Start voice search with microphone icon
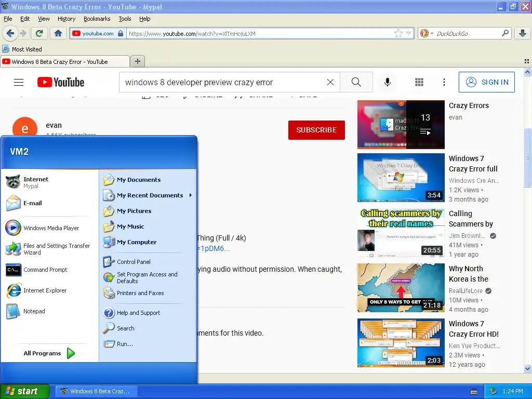Screen dimensions: 532x399 point(388,82)
